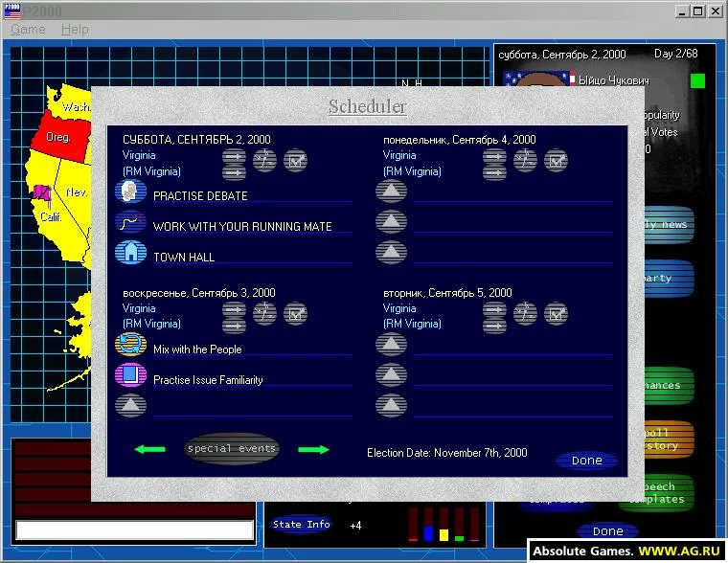Select the red Oregon state on the map

tap(60, 137)
